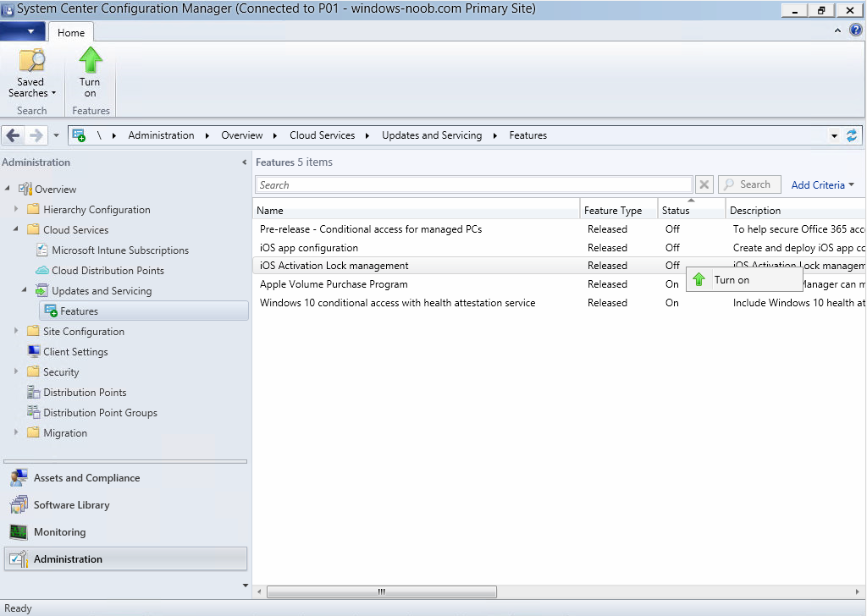Click Microsoft Intune Subscriptions icon
Image resolution: width=867 pixels, height=616 pixels.
point(41,250)
